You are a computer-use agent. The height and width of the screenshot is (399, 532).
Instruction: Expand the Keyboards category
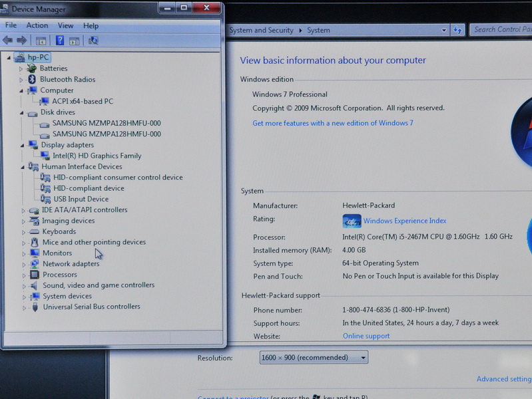pyautogui.click(x=23, y=232)
